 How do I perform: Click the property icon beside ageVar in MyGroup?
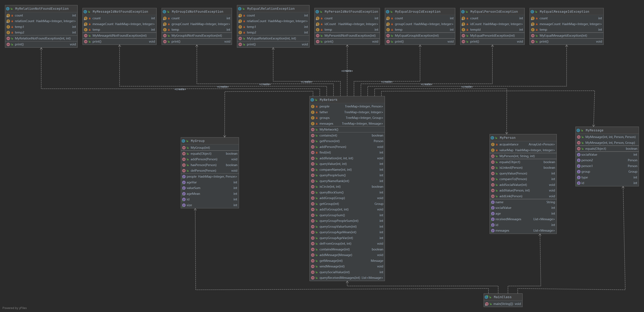pos(184,183)
